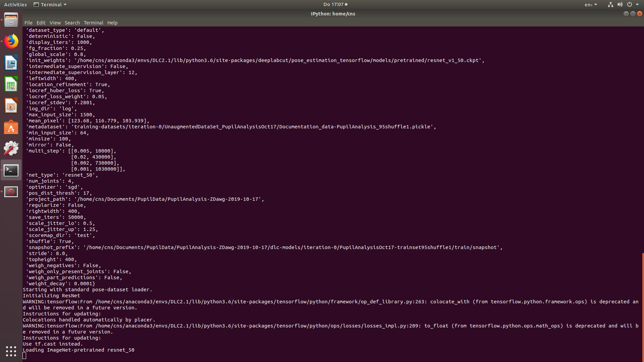Open Ubuntu Software from the dock
This screenshot has height=362, width=644.
pos(11,127)
